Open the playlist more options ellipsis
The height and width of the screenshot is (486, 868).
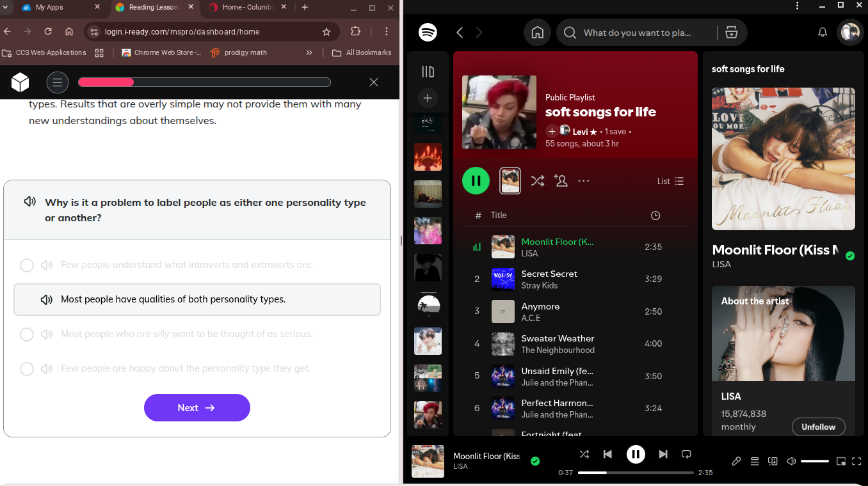pyautogui.click(x=583, y=181)
